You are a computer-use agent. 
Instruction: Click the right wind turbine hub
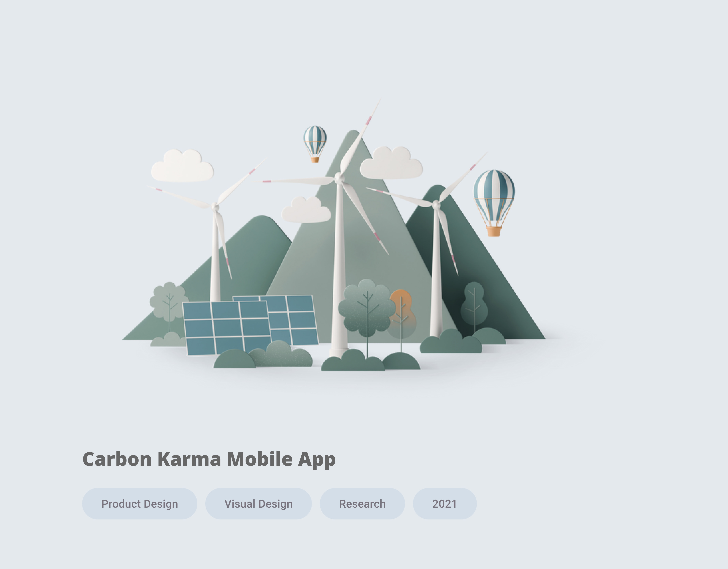[436, 204]
